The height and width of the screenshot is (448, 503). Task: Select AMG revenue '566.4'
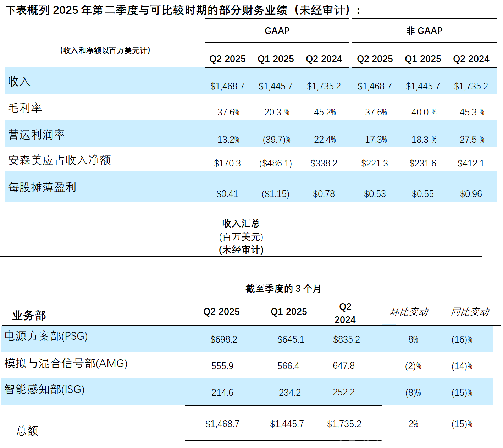pos(288,366)
